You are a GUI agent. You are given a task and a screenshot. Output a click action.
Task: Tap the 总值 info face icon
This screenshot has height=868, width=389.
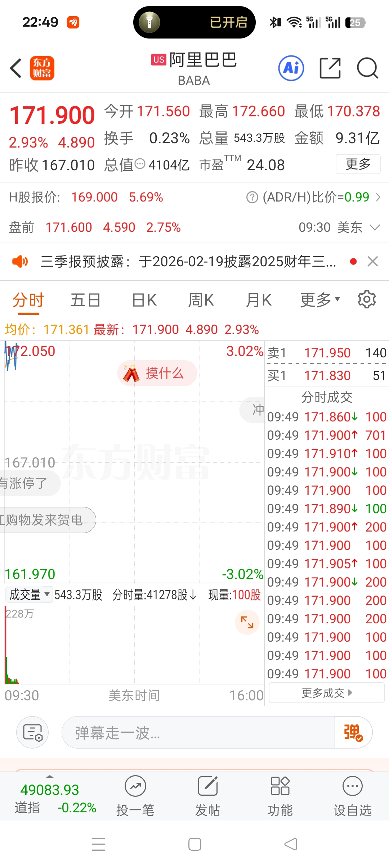140,164
